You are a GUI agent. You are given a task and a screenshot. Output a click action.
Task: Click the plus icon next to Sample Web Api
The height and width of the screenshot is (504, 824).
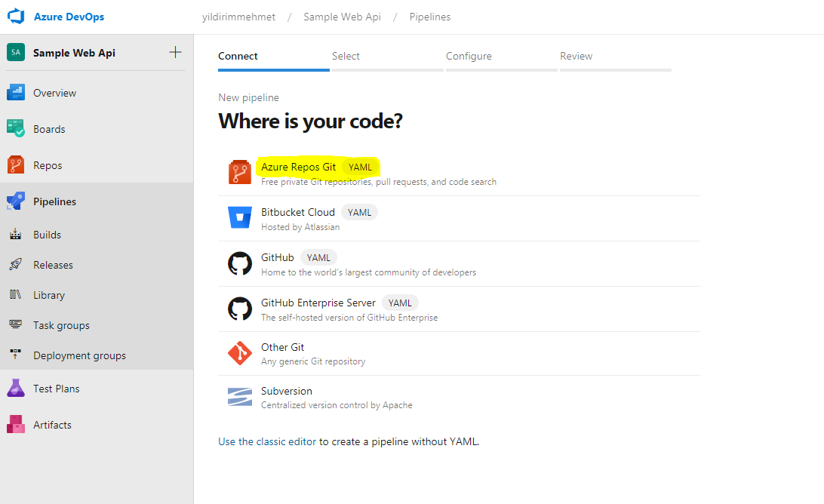pyautogui.click(x=176, y=52)
